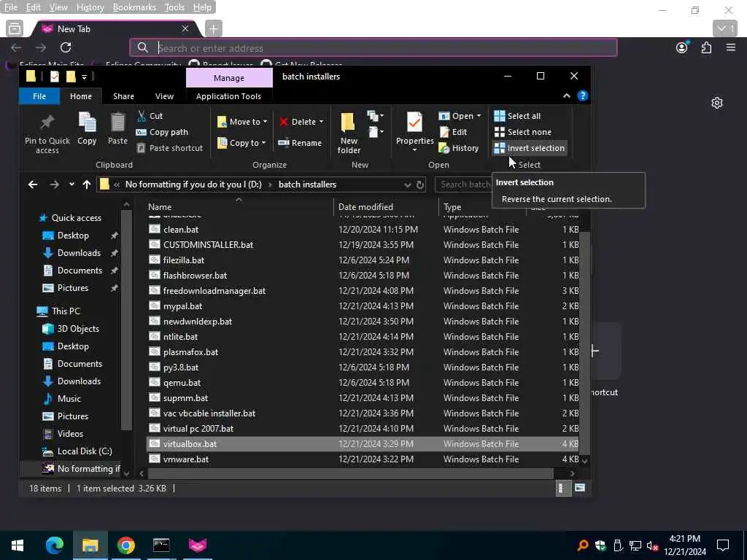Click Invert selection

[x=530, y=148]
